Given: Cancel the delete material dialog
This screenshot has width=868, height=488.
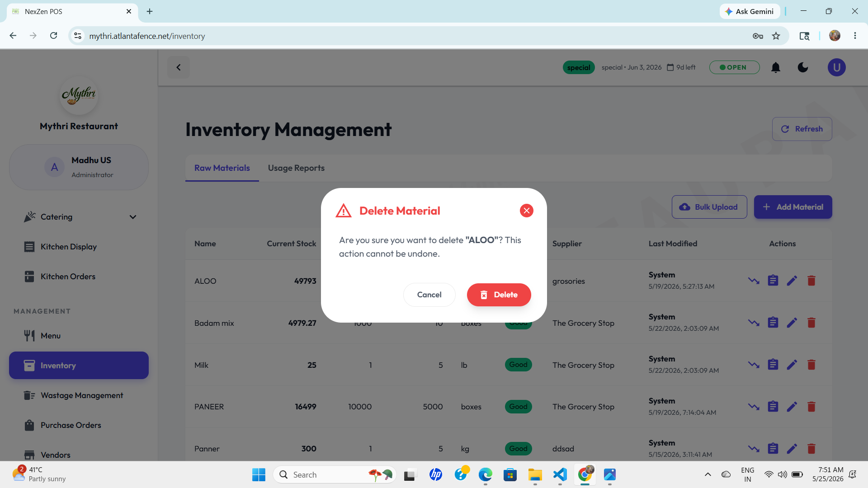Looking at the screenshot, I should click(x=429, y=295).
